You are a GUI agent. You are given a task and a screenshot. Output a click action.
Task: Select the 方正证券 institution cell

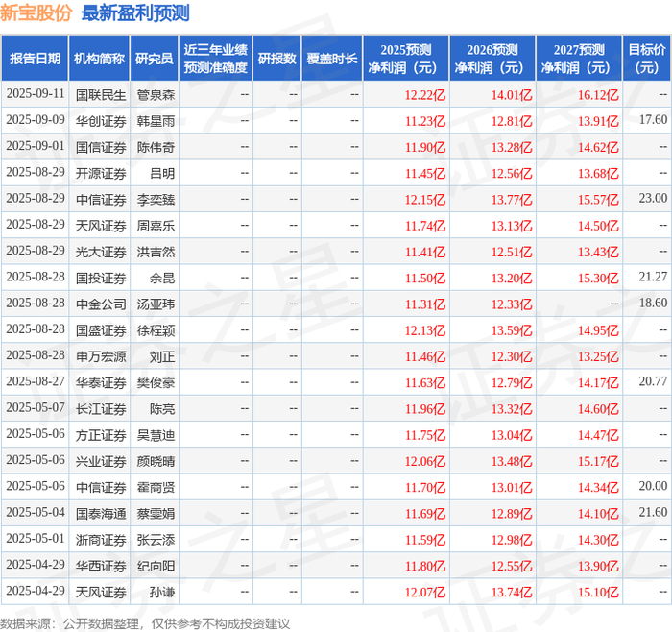(101, 435)
